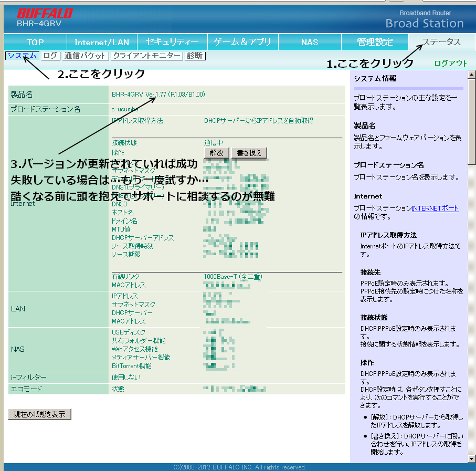The width and height of the screenshot is (476, 471).
Task: Click the MTU値 label
Action: [x=121, y=229]
